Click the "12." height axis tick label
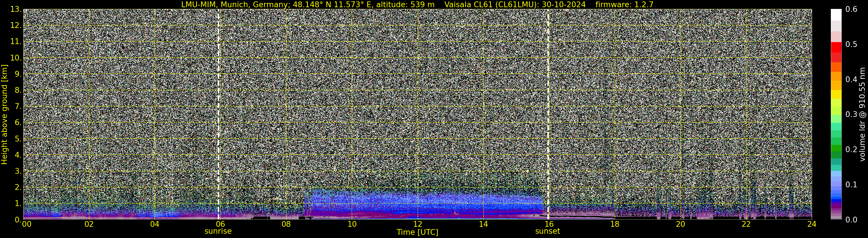 click(16, 26)
